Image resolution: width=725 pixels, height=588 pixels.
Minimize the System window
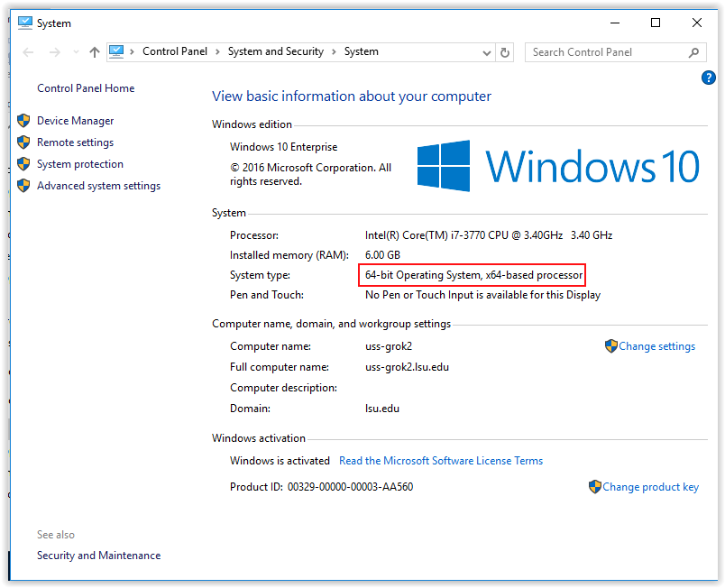pyautogui.click(x=614, y=23)
